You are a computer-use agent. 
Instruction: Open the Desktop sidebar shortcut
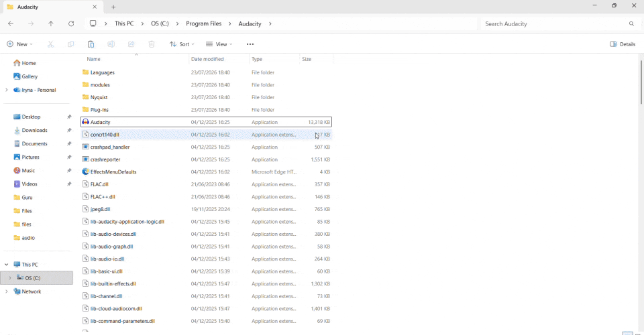27,117
